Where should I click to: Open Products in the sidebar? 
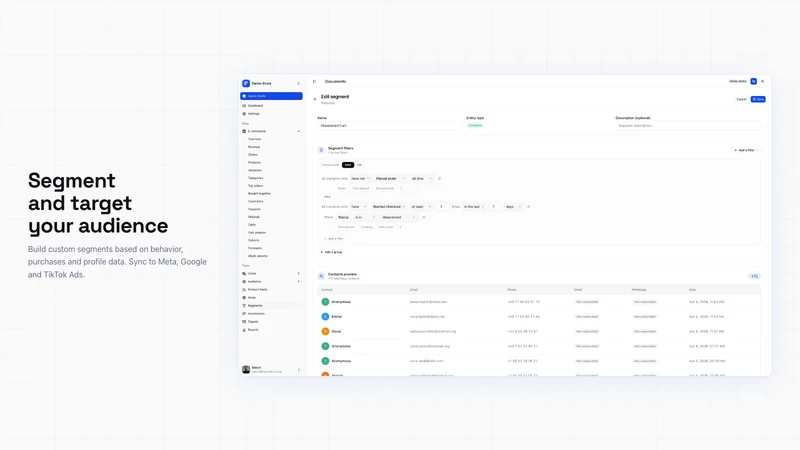[x=255, y=162]
